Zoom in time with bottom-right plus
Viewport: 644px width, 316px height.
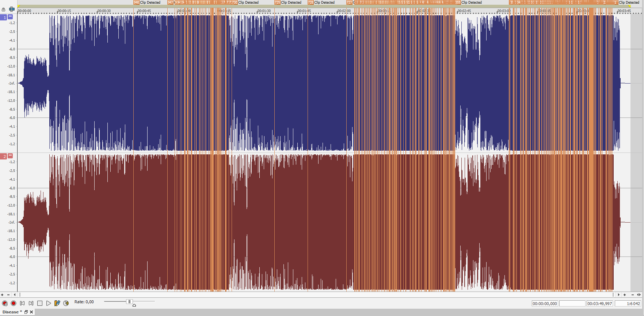coord(625,294)
